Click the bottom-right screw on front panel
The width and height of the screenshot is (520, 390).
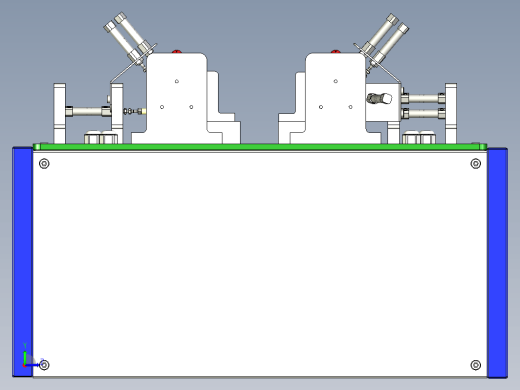(476, 365)
